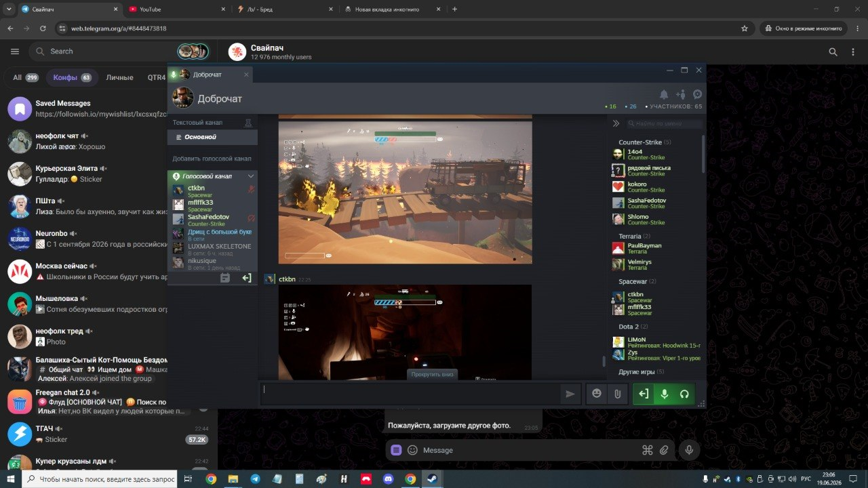Open the Курьерская Элита chat
868x488 pixels.
coord(86,174)
